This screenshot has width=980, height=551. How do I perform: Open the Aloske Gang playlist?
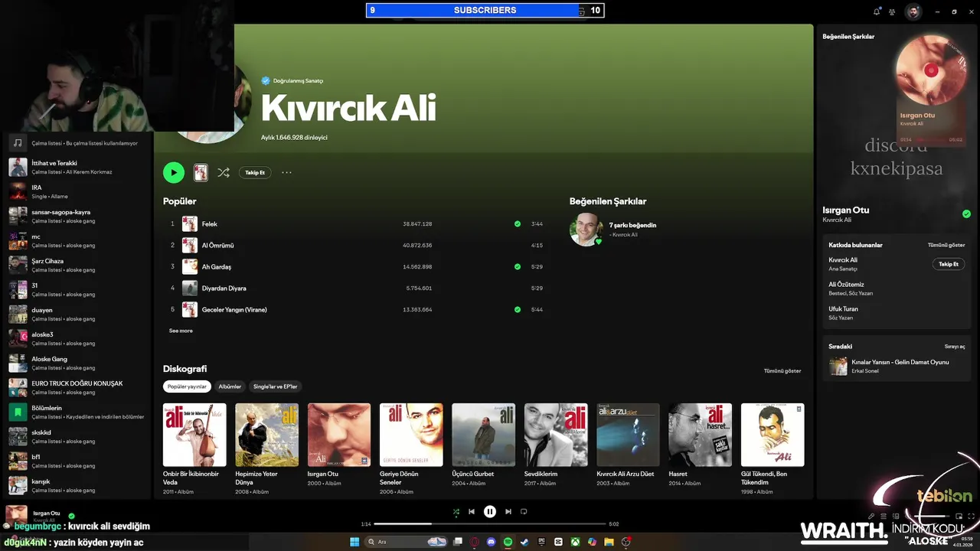pos(77,364)
